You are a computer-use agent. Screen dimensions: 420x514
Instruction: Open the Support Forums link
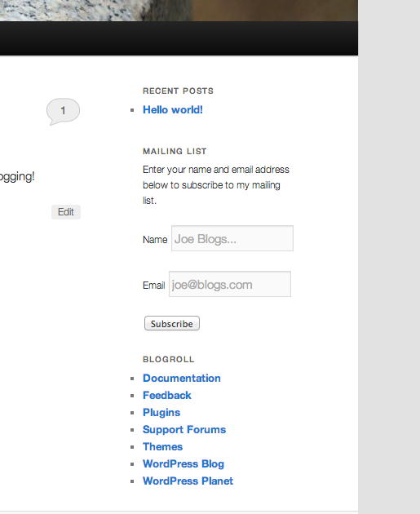point(184,430)
